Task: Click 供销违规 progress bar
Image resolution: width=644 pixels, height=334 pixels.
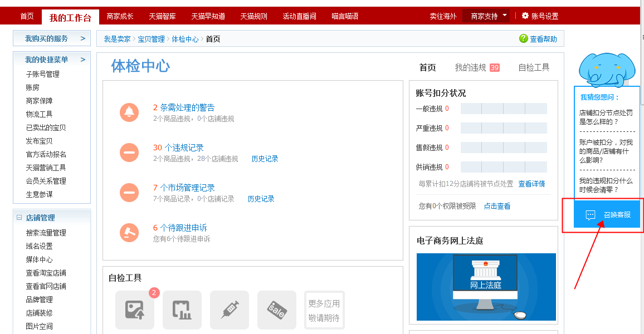Action: [x=504, y=167]
